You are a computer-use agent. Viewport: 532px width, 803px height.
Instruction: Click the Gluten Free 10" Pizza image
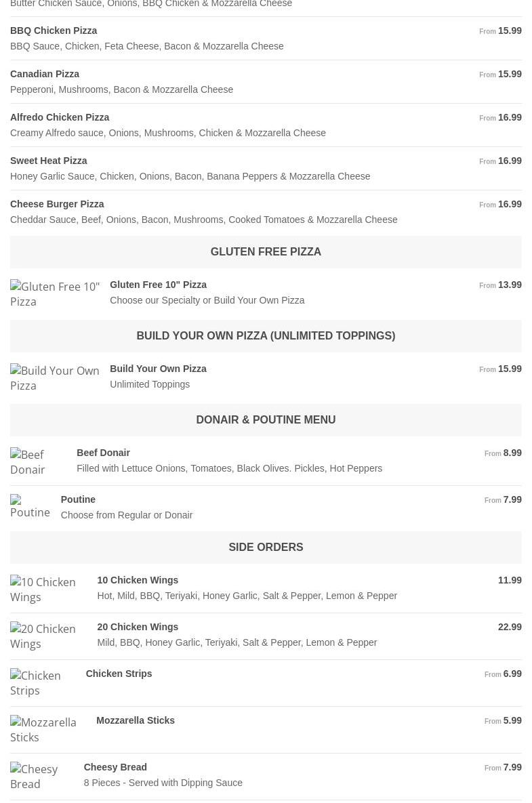click(x=55, y=294)
